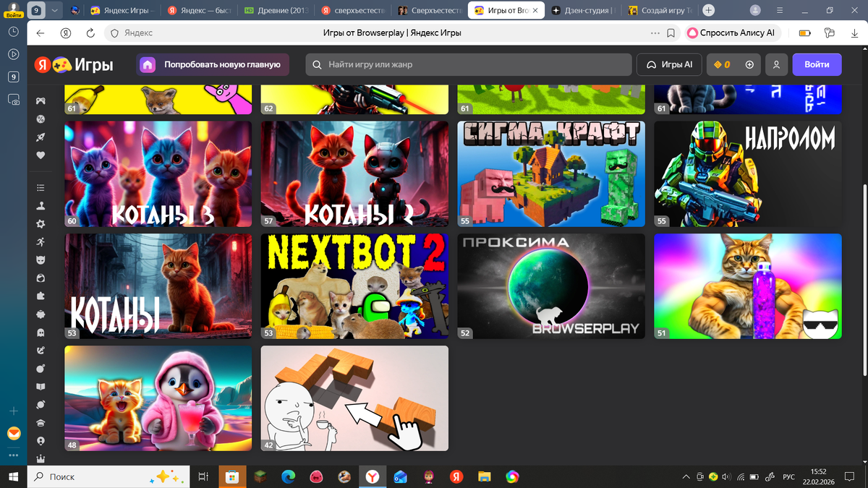Open the screenshot camera icon in browser sidebar
The width and height of the screenshot is (868, 488).
point(13,100)
